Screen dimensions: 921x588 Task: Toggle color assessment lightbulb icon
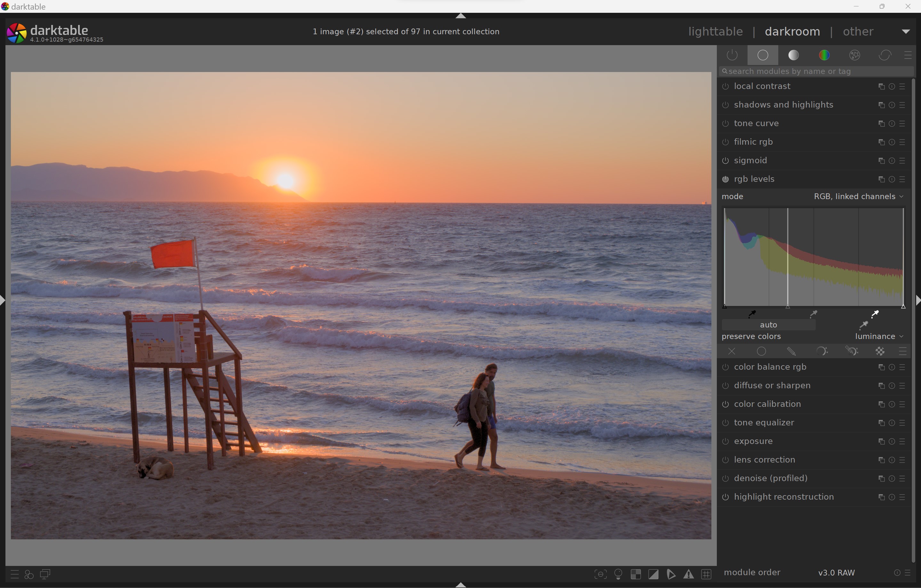(x=618, y=574)
